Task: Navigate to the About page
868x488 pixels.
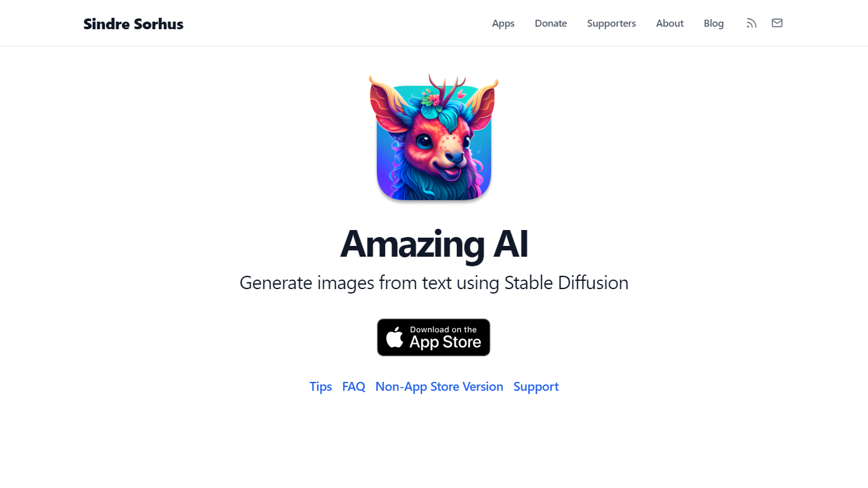Action: pos(670,24)
